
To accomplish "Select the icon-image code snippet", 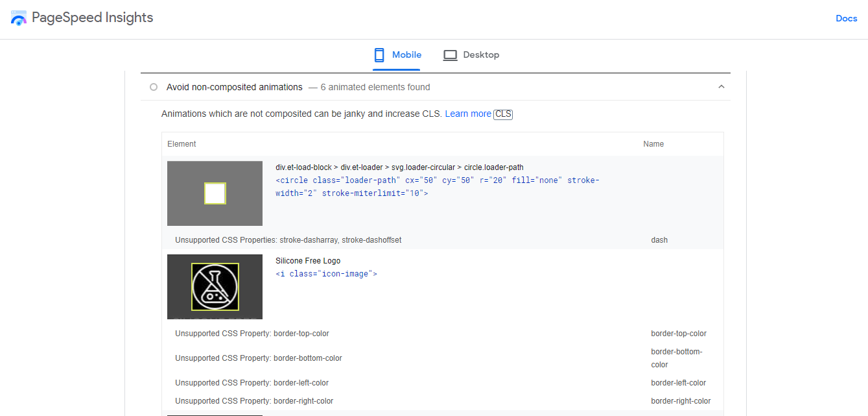I will pyautogui.click(x=326, y=274).
